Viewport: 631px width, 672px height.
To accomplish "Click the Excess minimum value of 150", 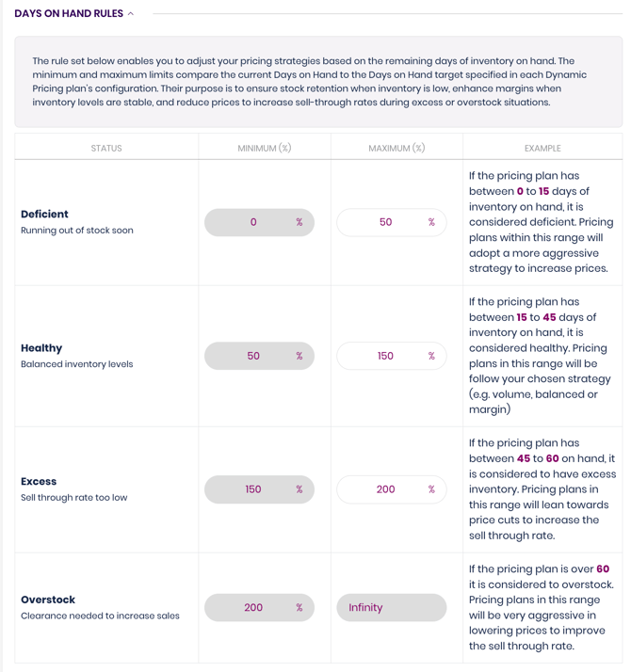I will click(x=252, y=489).
